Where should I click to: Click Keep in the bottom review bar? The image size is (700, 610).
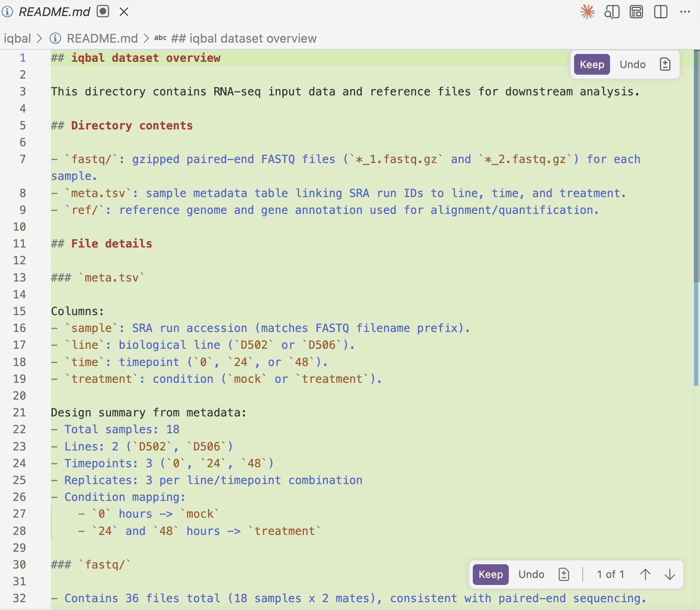pyautogui.click(x=490, y=574)
